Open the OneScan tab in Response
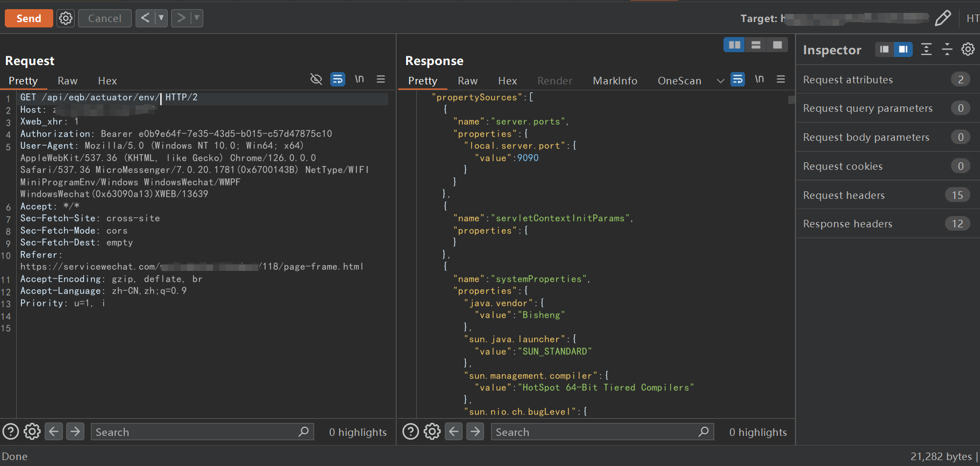980x466 pixels. (679, 81)
